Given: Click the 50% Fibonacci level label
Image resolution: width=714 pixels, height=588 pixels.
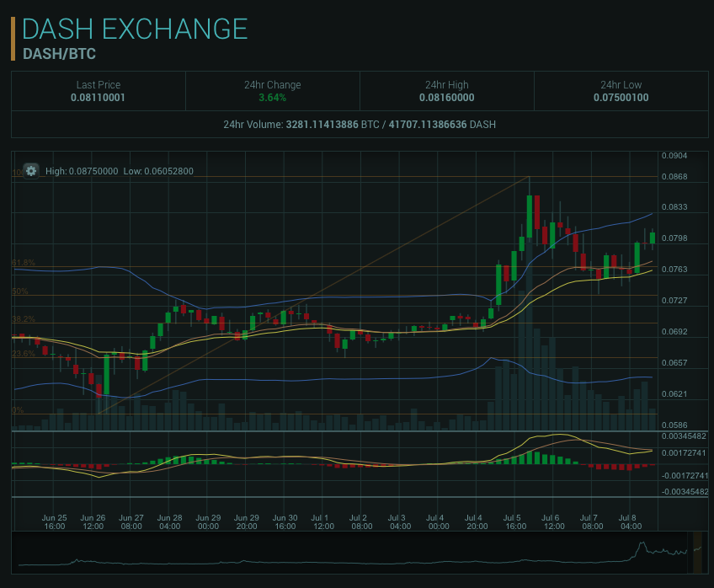Looking at the screenshot, I should pyautogui.click(x=20, y=291).
